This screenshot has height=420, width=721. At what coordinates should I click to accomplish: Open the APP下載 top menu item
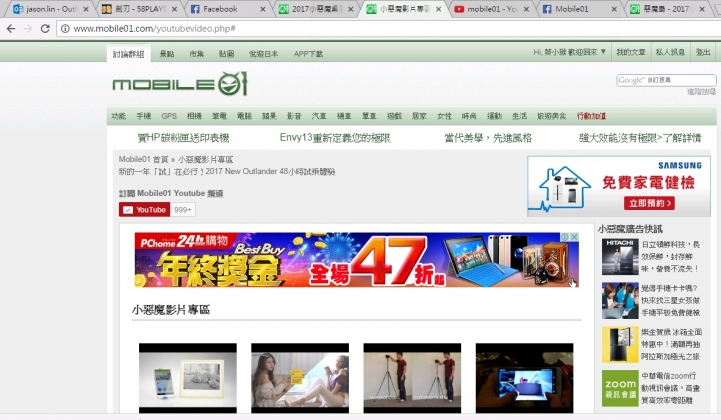click(308, 54)
